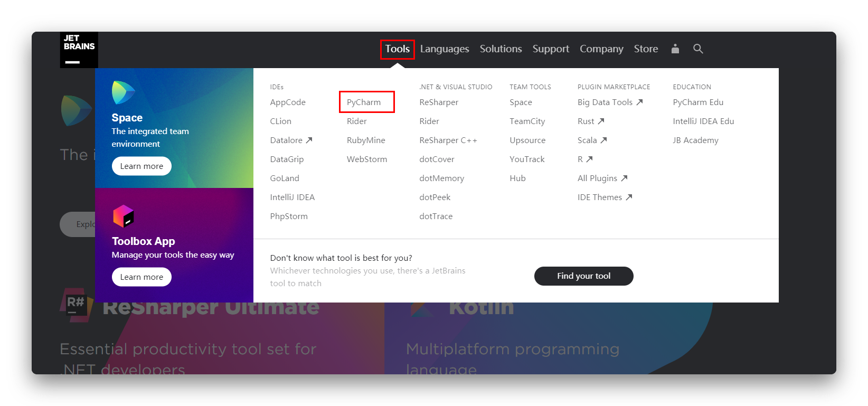Image resolution: width=868 pixels, height=406 pixels.
Task: Go to the Store
Action: pos(646,49)
